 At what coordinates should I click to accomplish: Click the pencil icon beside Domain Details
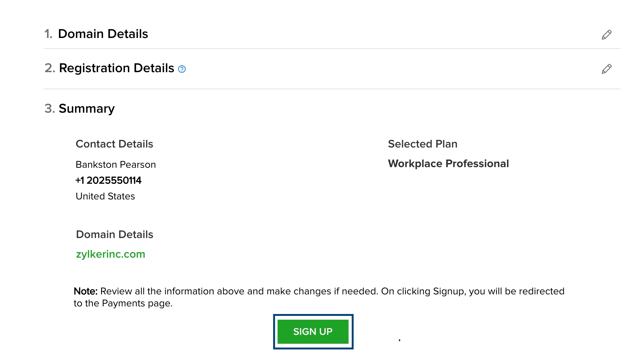point(606,35)
